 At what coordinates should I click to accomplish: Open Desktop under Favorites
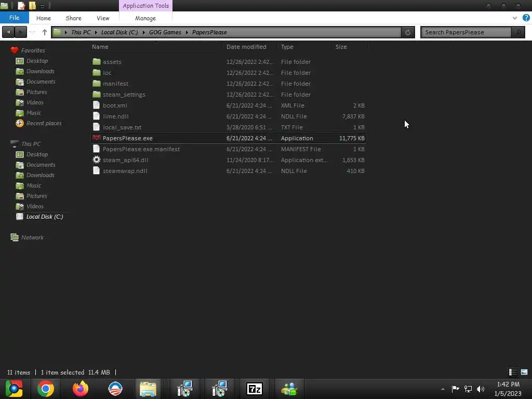[x=37, y=61]
